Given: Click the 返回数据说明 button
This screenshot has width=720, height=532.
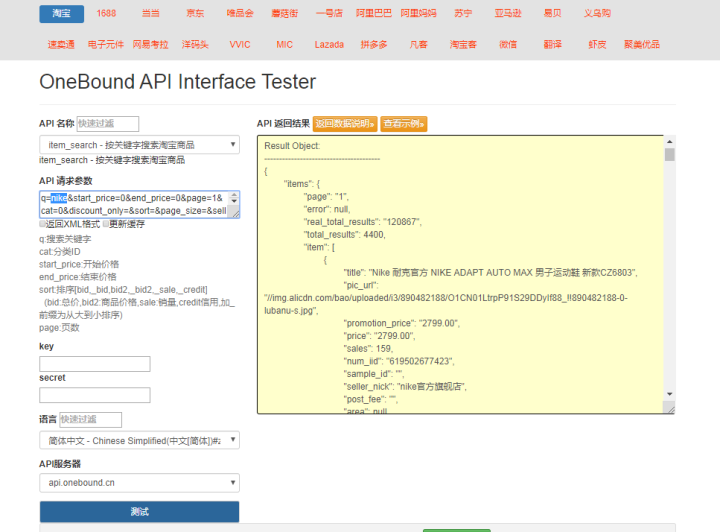Looking at the screenshot, I should (x=344, y=124).
